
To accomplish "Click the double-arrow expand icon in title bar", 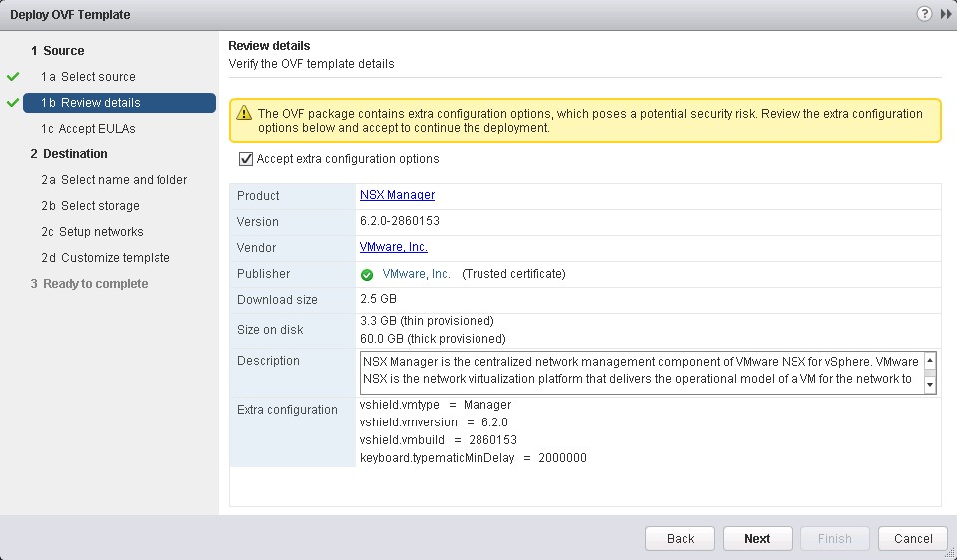I will 945,14.
